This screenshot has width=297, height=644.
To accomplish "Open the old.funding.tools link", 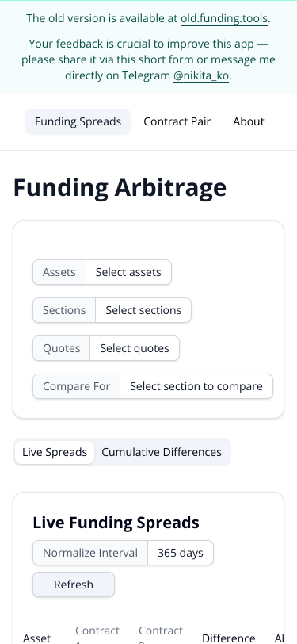I will click(224, 18).
